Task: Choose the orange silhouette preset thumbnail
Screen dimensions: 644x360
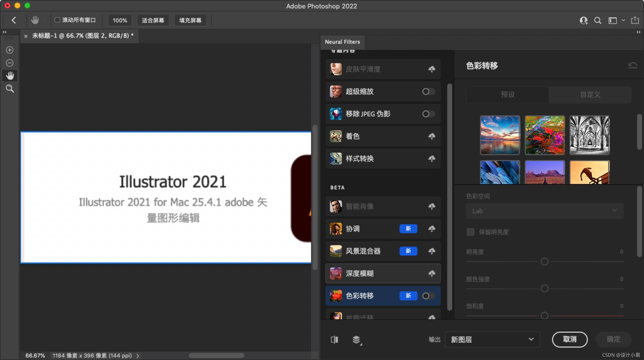Action: click(x=590, y=172)
